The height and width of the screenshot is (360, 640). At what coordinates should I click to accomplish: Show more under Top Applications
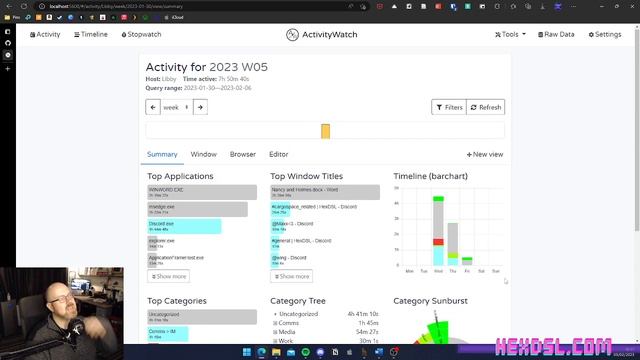click(169, 276)
